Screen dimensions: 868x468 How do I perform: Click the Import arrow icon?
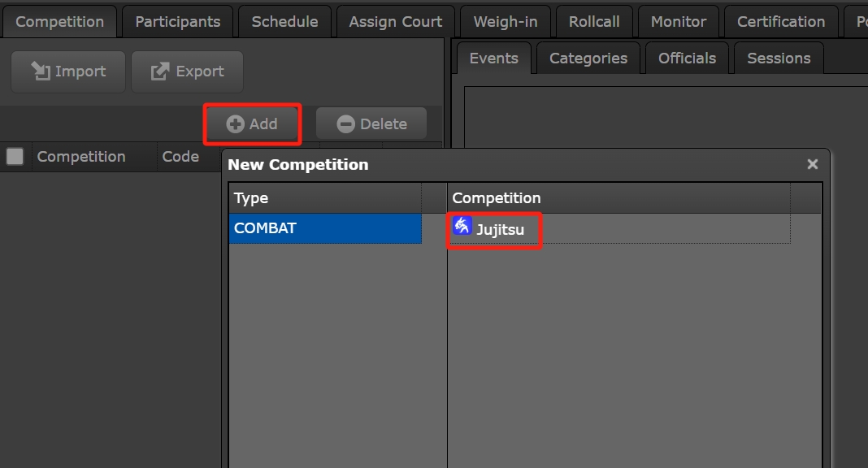tap(41, 71)
